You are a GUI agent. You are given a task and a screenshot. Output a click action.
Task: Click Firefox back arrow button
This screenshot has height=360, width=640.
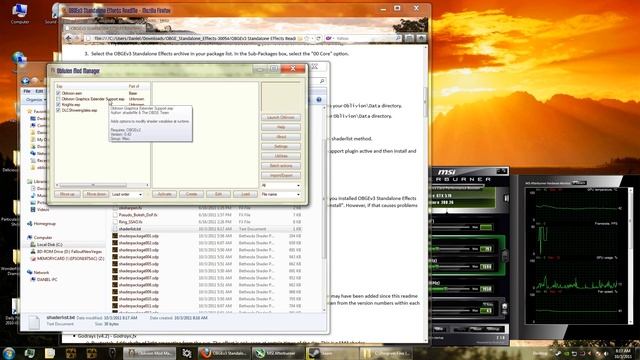click(x=69, y=38)
